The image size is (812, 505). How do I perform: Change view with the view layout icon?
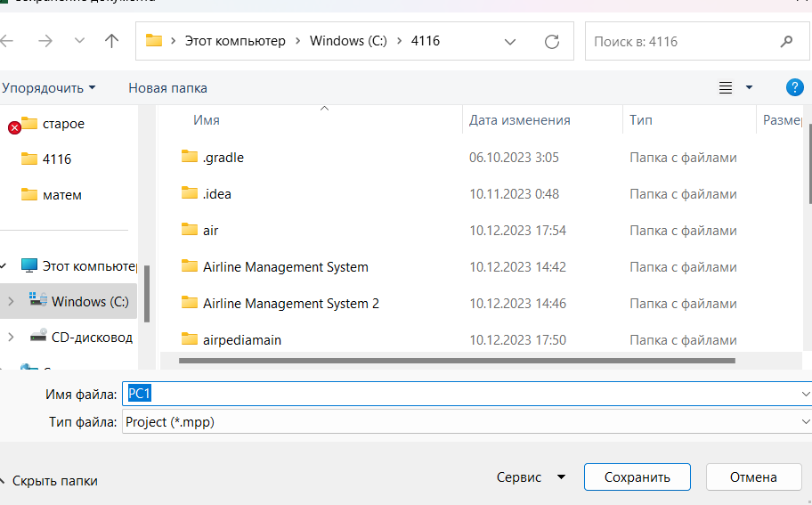[726, 87]
